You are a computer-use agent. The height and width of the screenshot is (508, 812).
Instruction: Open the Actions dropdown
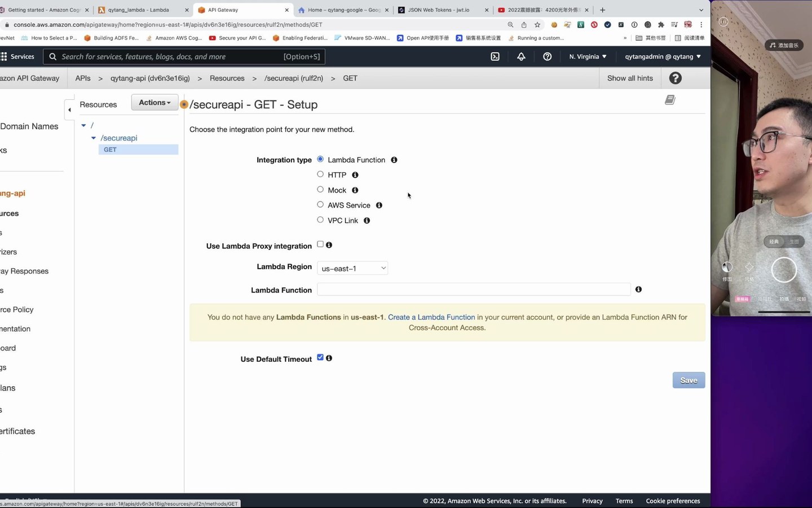(155, 103)
